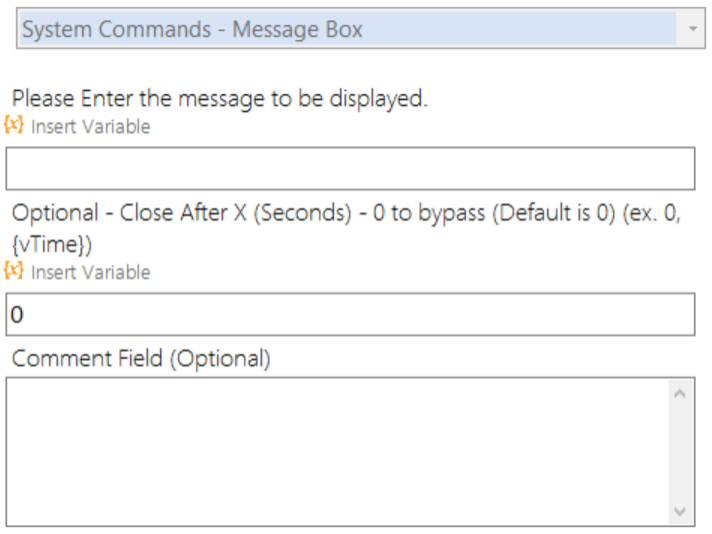This screenshot has height=534, width=712.
Task: Focus the empty message to be displayed field
Action: (x=350, y=168)
